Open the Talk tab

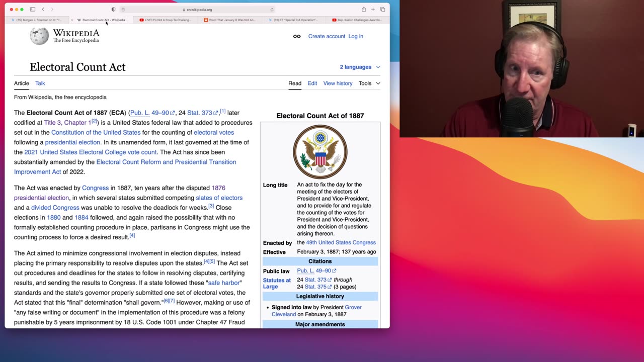(40, 83)
